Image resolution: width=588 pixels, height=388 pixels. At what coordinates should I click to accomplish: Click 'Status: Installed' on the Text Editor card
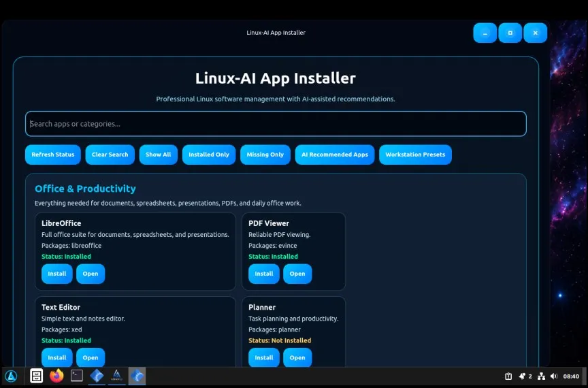(66, 341)
